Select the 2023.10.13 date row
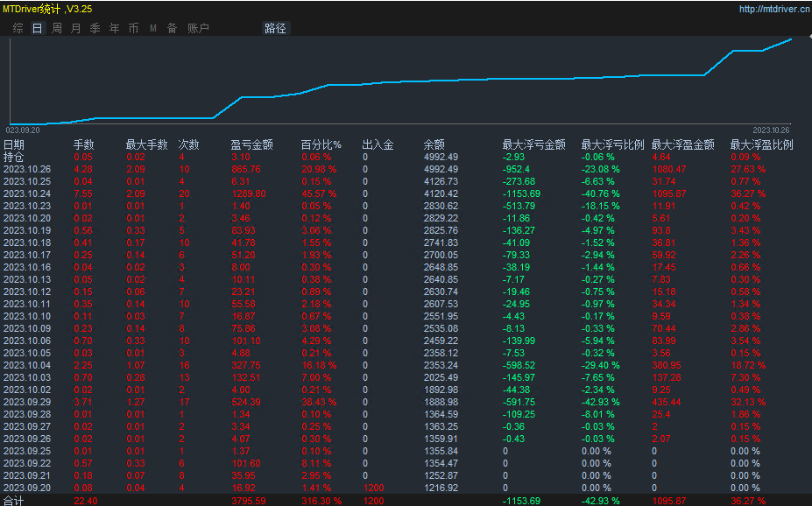 [27, 279]
